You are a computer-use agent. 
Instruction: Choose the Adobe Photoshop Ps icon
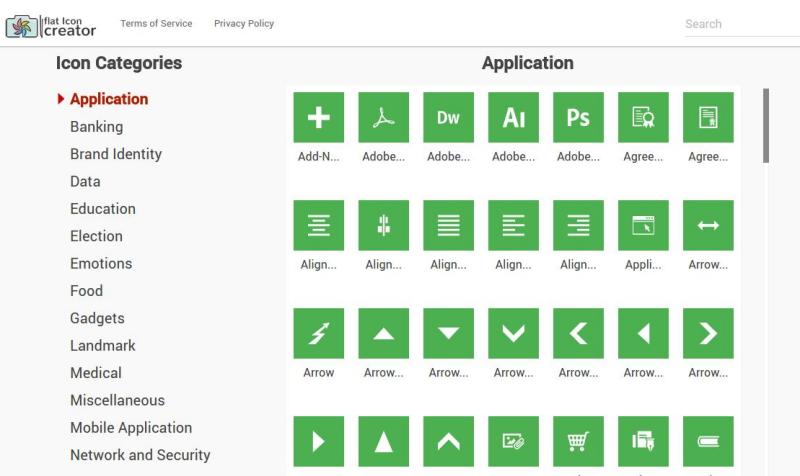[x=578, y=117]
